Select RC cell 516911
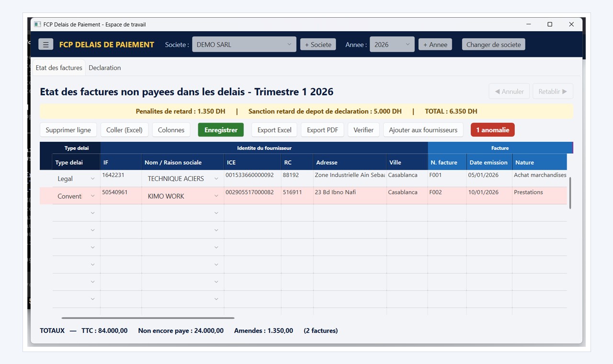The height and width of the screenshot is (364, 613). [297, 195]
